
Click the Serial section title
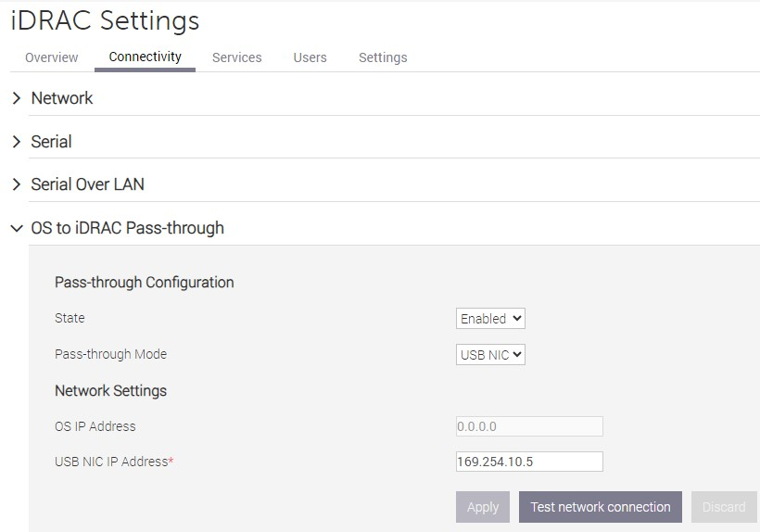(51, 142)
